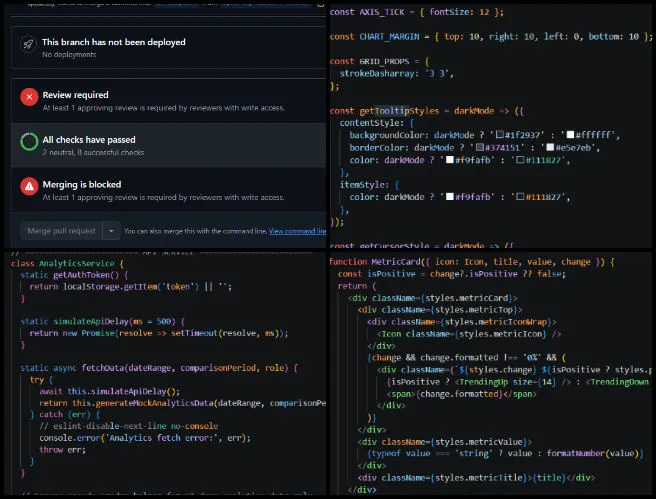
Task: Click the green circle checks-passed icon
Action: 29,142
